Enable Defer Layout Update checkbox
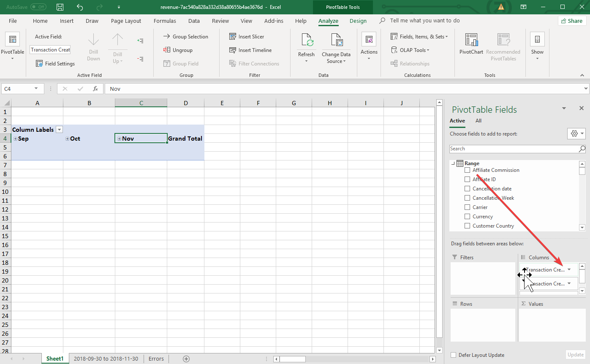This screenshot has width=590, height=364. coord(454,355)
